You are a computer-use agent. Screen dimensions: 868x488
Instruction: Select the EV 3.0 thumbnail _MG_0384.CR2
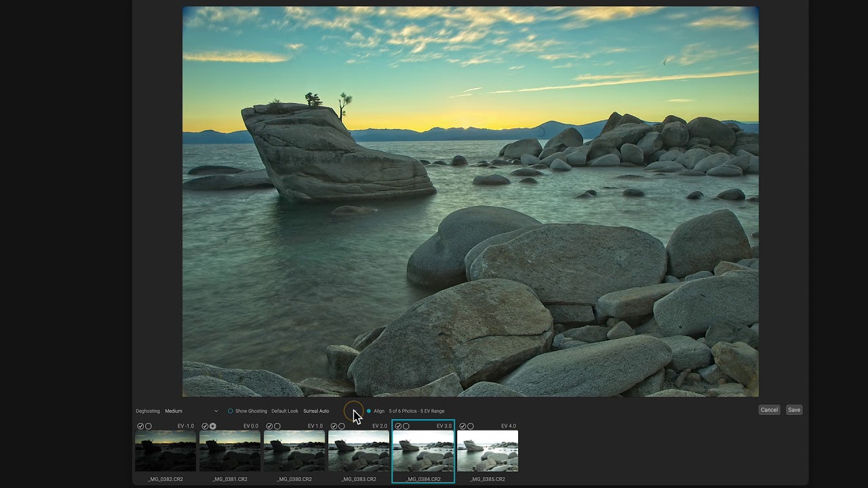click(x=423, y=451)
